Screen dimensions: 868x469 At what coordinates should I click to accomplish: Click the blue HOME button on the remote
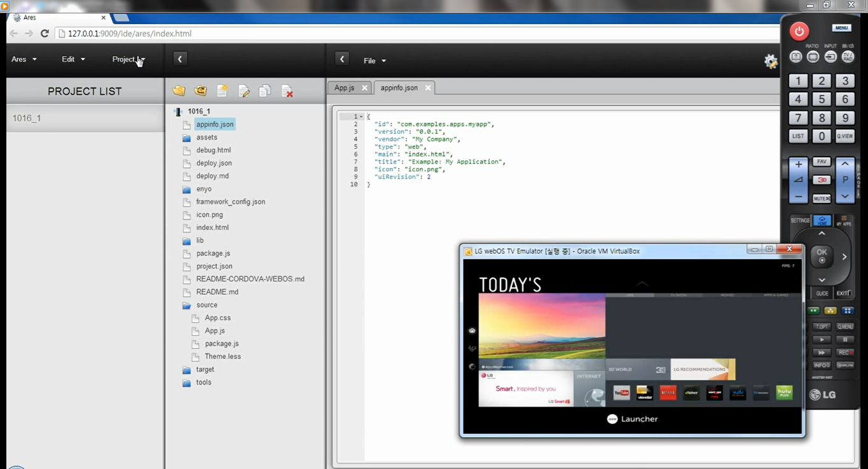822,221
